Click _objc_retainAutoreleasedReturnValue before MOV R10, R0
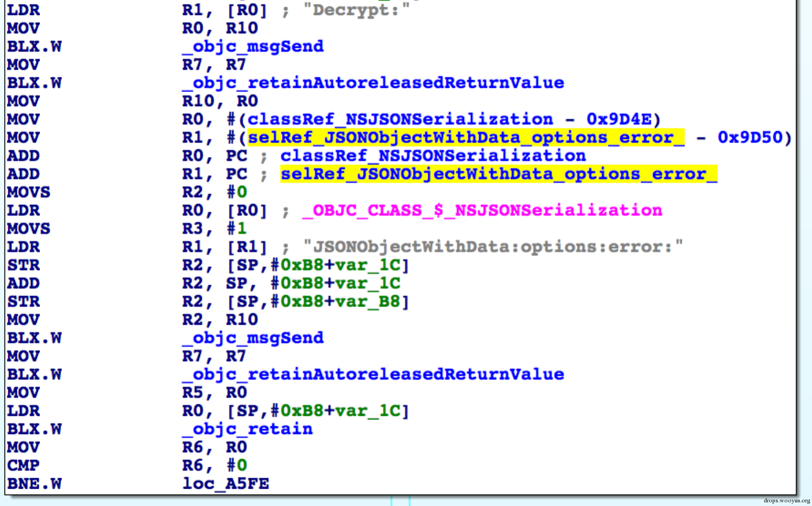The width and height of the screenshot is (812, 506). [373, 83]
